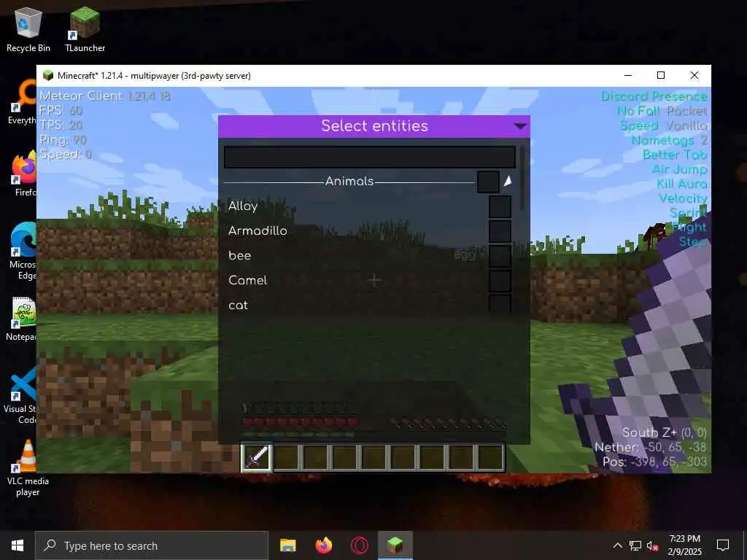Click the Better Tab module text
Screen dimensions: 747x560
pyautogui.click(x=675, y=155)
